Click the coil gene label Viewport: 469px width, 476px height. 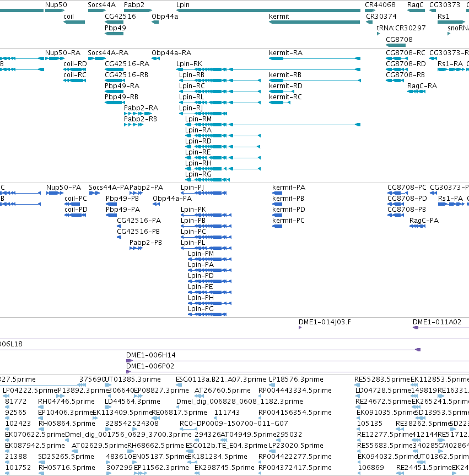68,17
